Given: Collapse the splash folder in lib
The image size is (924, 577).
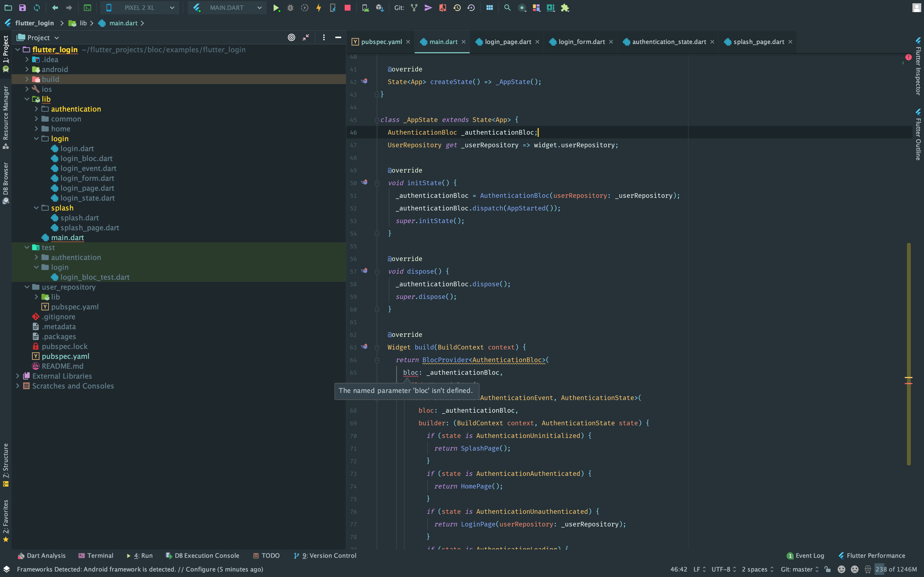Looking at the screenshot, I should (x=36, y=208).
